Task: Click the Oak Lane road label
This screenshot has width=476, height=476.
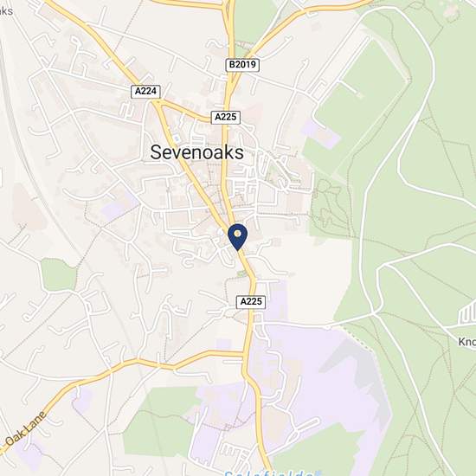Action: (25, 428)
